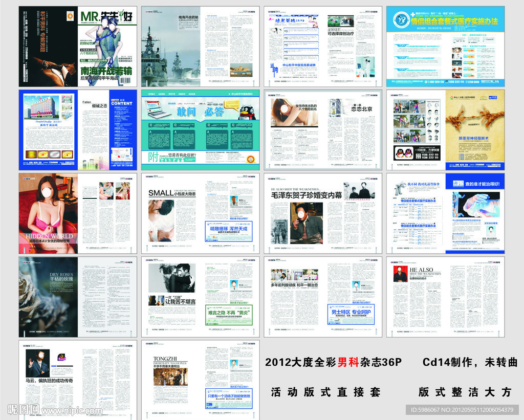Click the DRY ROSES 干枯的玫瑰 title

61,277
